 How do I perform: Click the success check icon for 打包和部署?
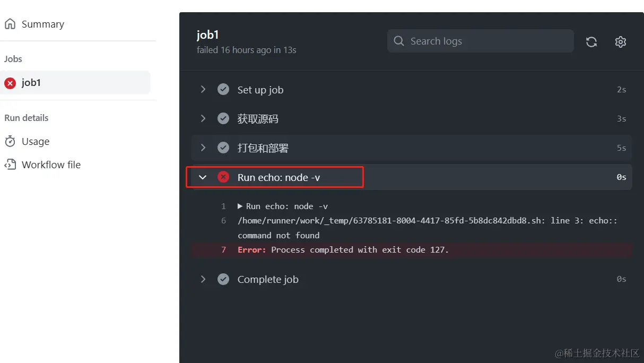pos(223,148)
